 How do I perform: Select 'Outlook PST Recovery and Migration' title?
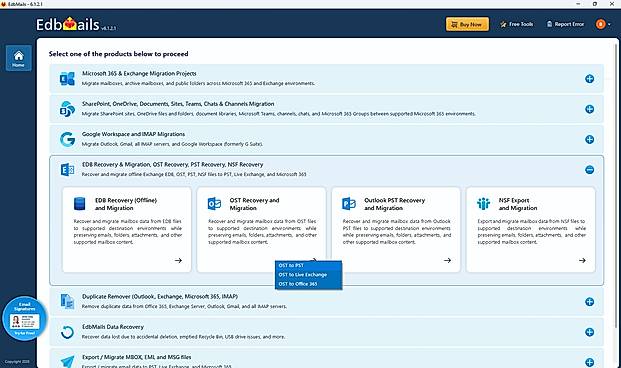coord(394,204)
